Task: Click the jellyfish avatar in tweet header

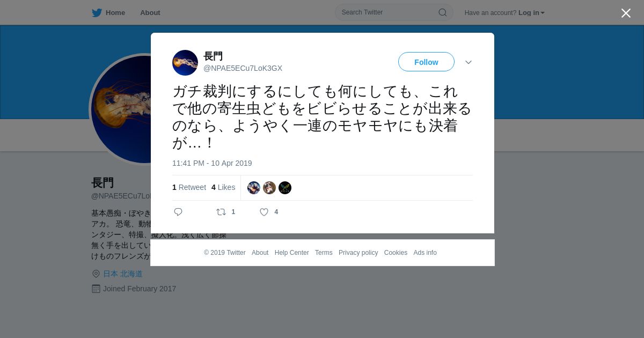Action: click(x=185, y=63)
